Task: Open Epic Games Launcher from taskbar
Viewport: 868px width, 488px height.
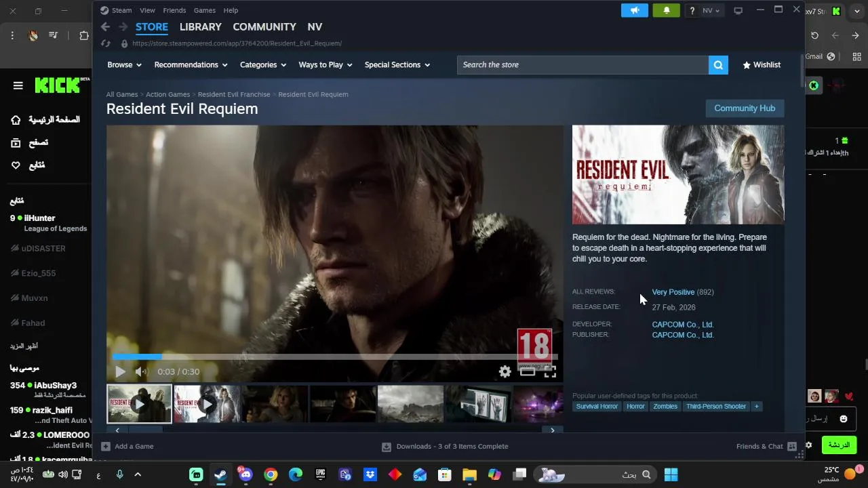Action: tap(320, 474)
